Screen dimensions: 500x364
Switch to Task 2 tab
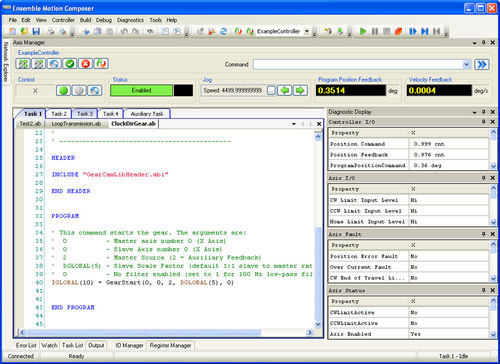pyautogui.click(x=59, y=114)
